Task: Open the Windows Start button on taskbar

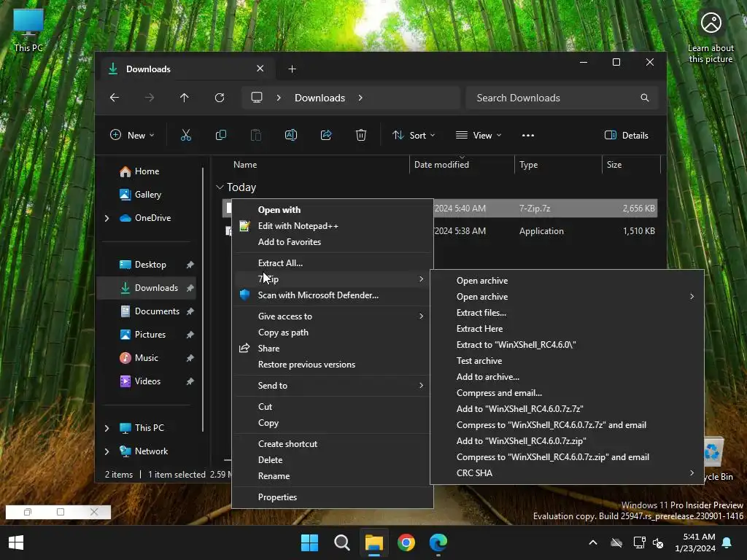Action: coord(309,542)
